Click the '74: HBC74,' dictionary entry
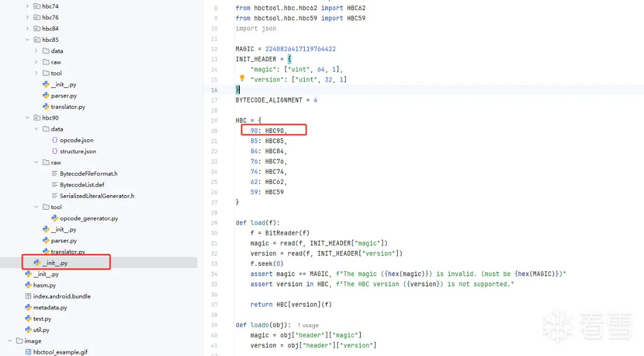Image resolution: width=644 pixels, height=356 pixels. coord(269,172)
